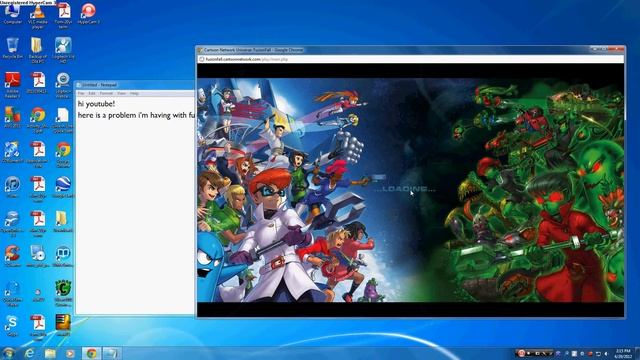Open the Adobe Reader desktop shortcut

12,85
